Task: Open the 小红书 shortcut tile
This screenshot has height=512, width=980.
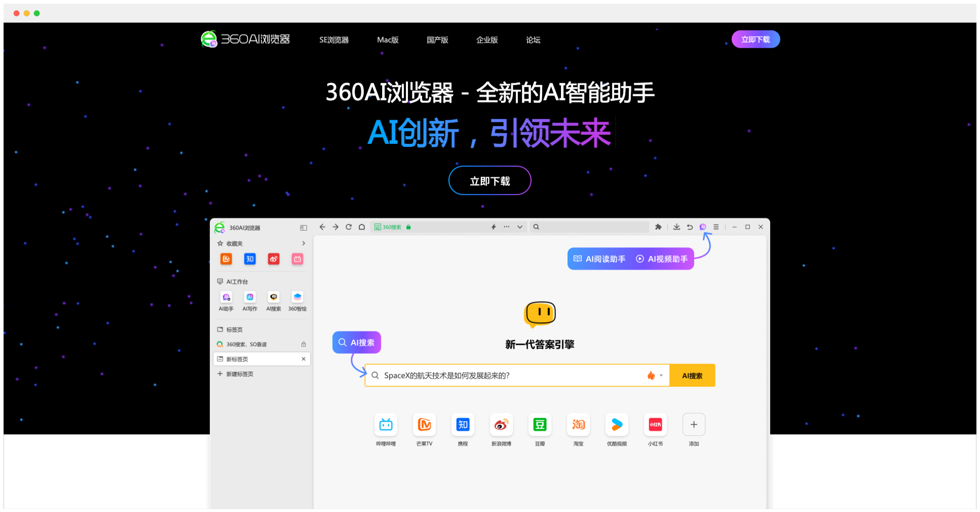Action: click(x=656, y=425)
